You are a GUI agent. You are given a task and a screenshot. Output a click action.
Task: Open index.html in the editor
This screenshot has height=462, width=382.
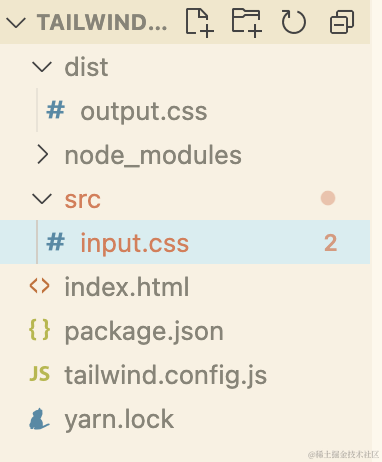click(x=127, y=287)
